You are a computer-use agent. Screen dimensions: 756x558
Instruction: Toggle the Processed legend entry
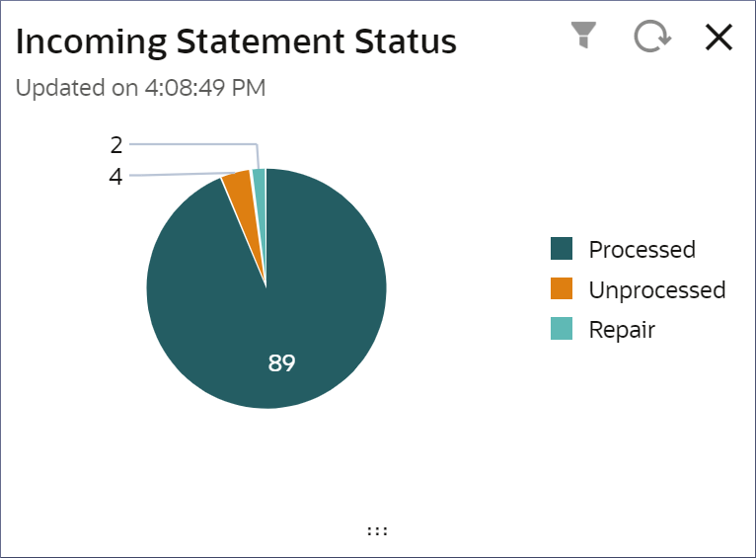623,249
